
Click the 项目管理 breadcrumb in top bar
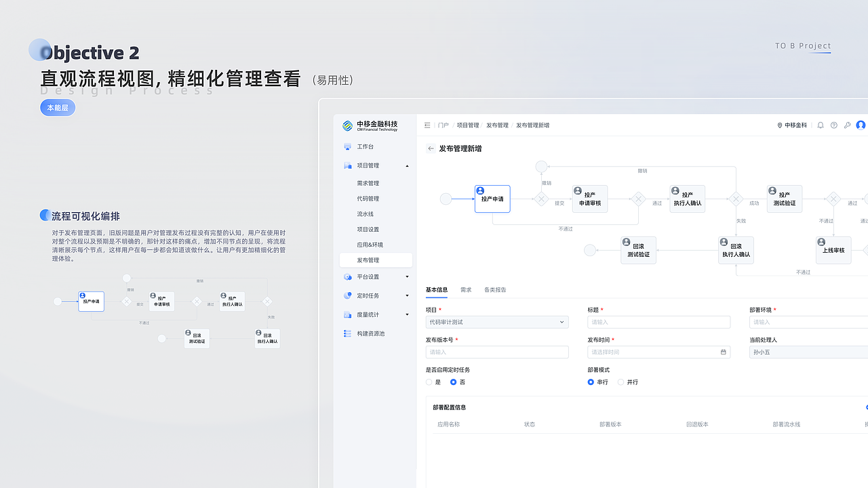click(x=468, y=125)
